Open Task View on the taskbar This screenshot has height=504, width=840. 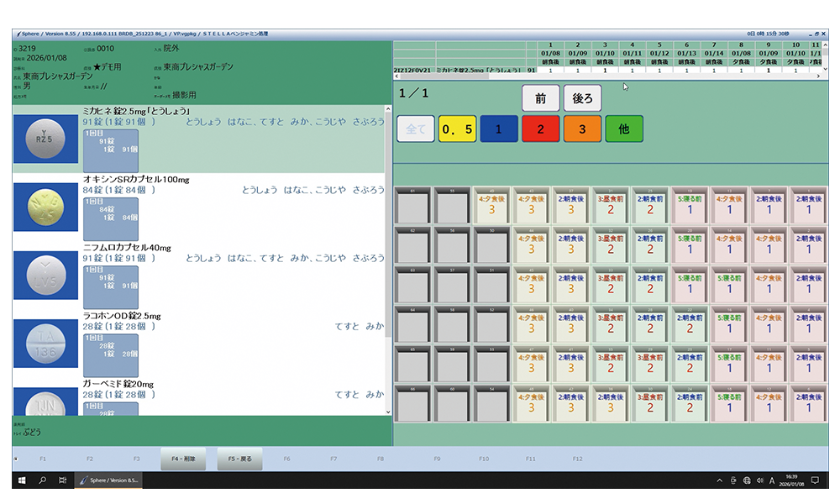(x=62, y=480)
